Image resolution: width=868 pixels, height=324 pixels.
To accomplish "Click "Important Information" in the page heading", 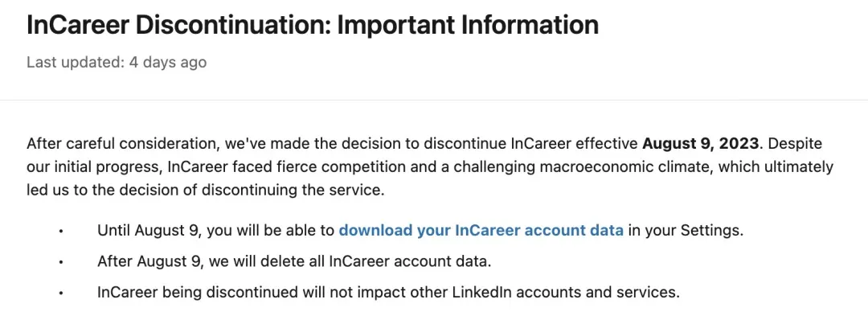I will pyautogui.click(x=468, y=25).
